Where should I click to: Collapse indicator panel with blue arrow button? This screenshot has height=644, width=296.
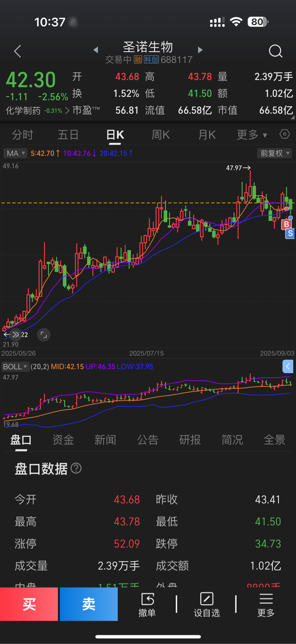288,366
